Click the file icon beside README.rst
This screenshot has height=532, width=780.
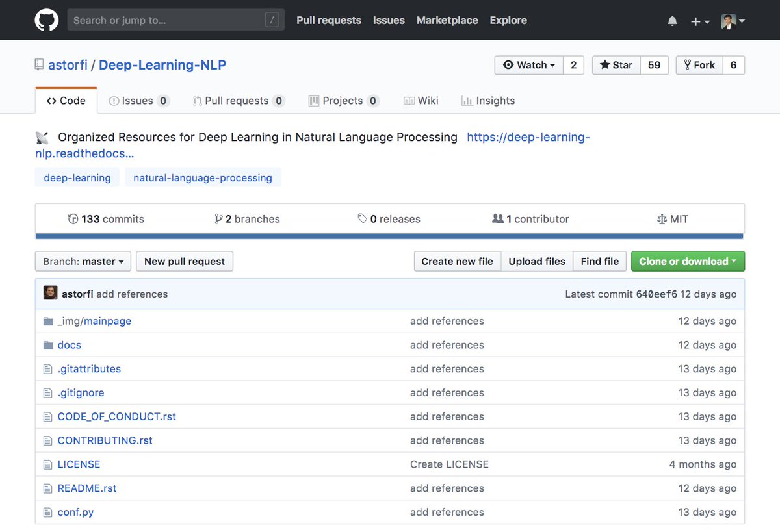click(x=47, y=488)
